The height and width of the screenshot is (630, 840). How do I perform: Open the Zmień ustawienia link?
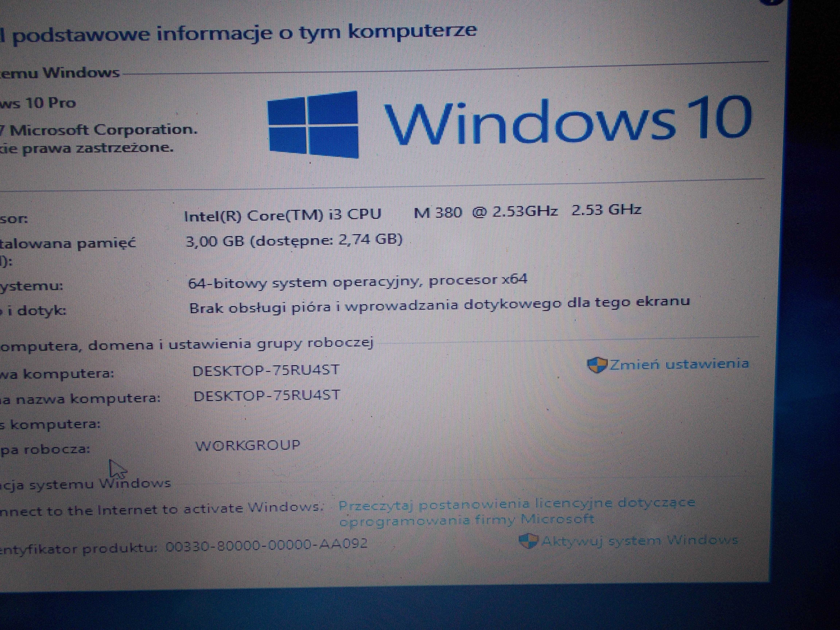[679, 364]
